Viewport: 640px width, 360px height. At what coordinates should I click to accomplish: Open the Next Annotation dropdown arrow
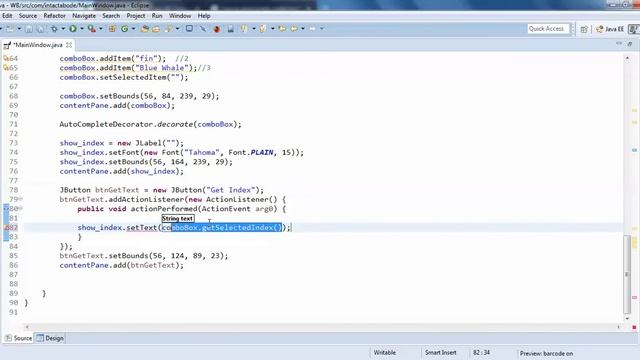pyautogui.click(x=253, y=29)
